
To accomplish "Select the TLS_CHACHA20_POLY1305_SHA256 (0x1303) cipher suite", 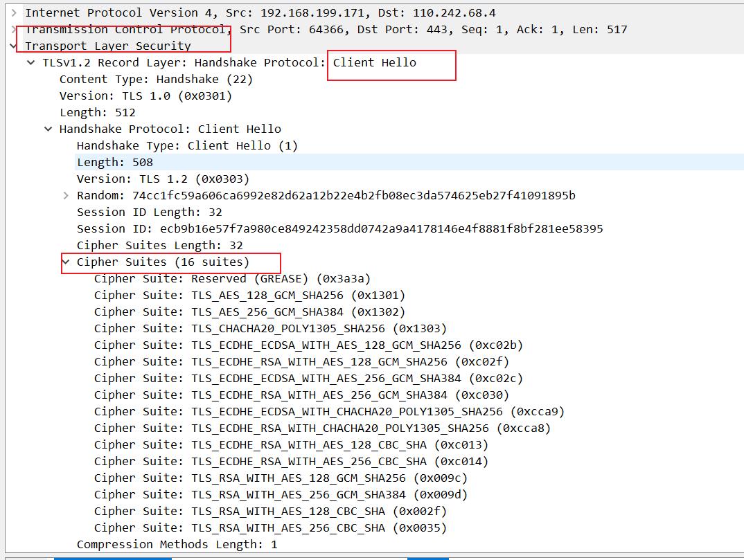I will click(270, 328).
